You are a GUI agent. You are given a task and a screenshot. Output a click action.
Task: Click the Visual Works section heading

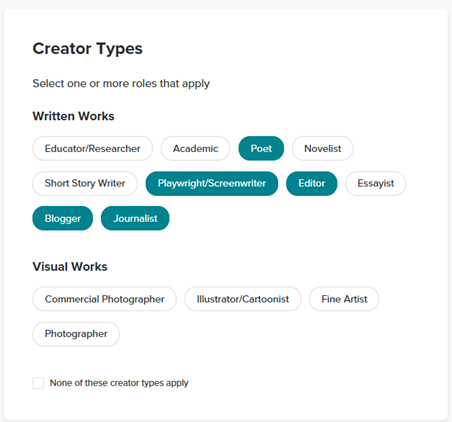point(70,267)
